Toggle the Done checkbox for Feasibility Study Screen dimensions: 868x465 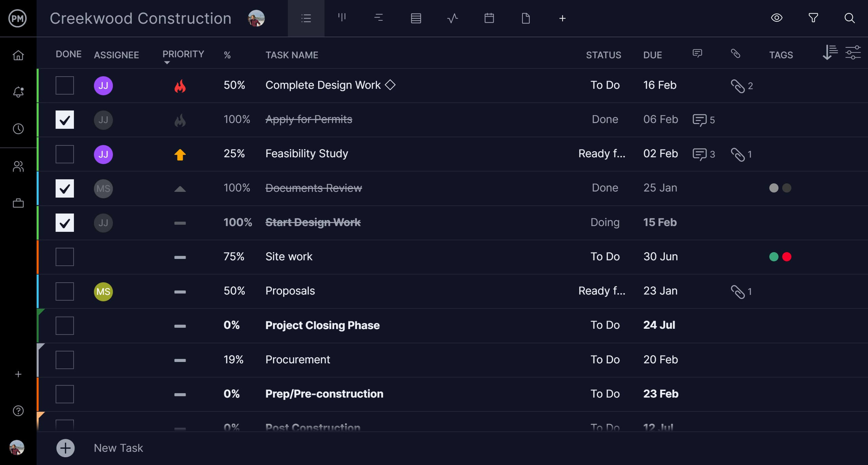[64, 154]
